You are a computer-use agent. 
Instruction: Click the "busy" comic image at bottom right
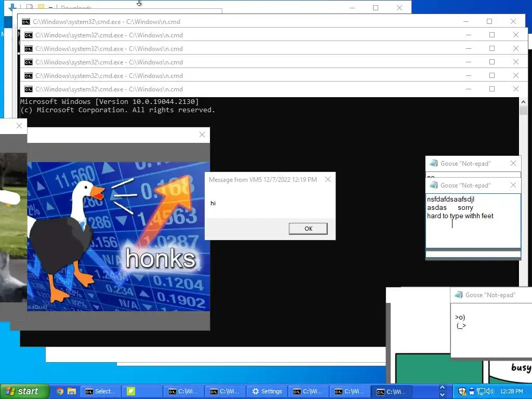click(510, 371)
